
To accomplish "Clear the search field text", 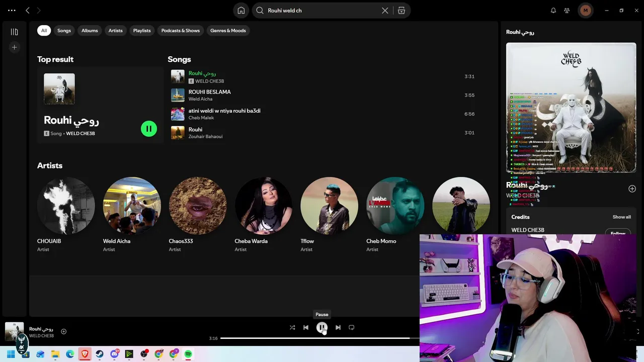I will (385, 11).
